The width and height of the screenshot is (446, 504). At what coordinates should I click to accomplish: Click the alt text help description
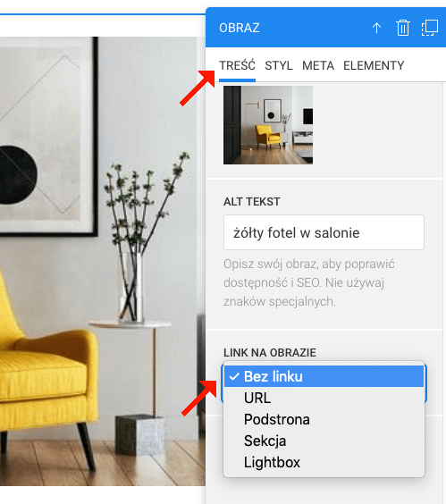(308, 283)
